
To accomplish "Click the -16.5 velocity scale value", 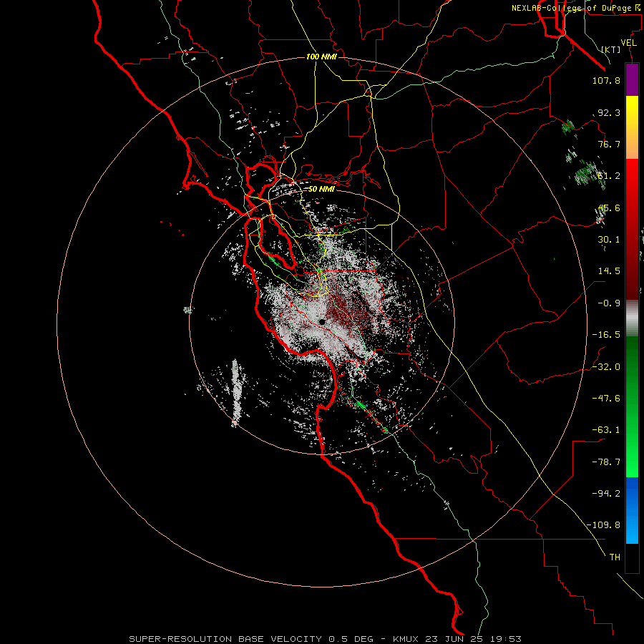I will coord(606,335).
